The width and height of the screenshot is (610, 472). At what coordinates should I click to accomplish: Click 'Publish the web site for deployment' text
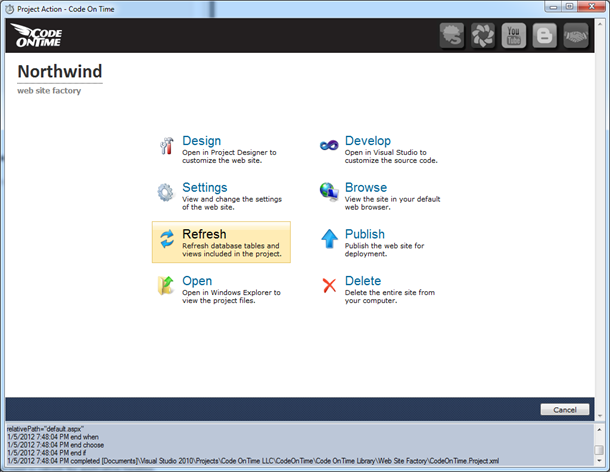click(x=384, y=250)
